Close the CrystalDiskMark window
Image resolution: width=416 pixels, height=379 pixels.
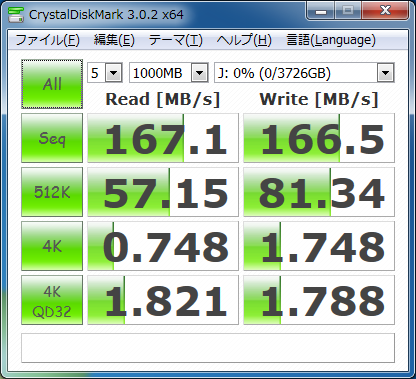pyautogui.click(x=385, y=10)
